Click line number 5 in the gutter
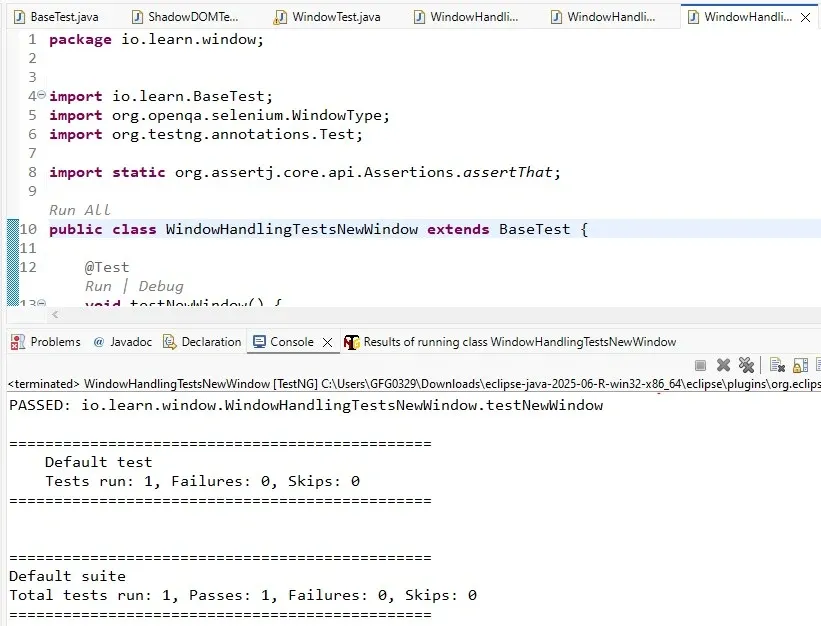This screenshot has width=821, height=626. tap(32, 115)
